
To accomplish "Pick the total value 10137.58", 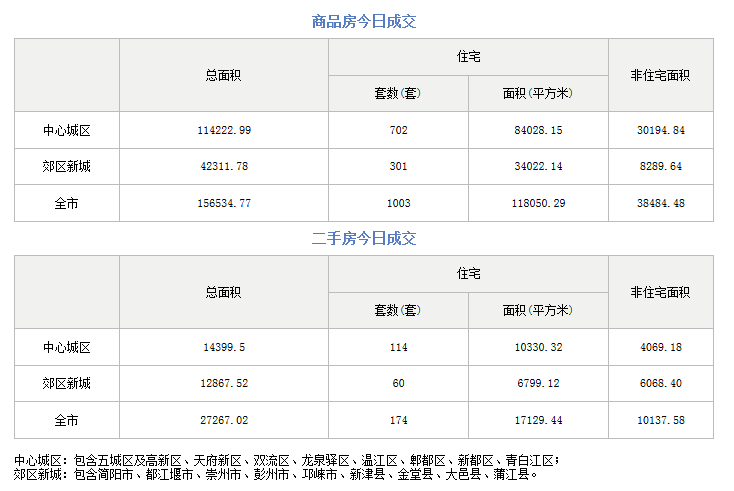I will click(661, 420).
